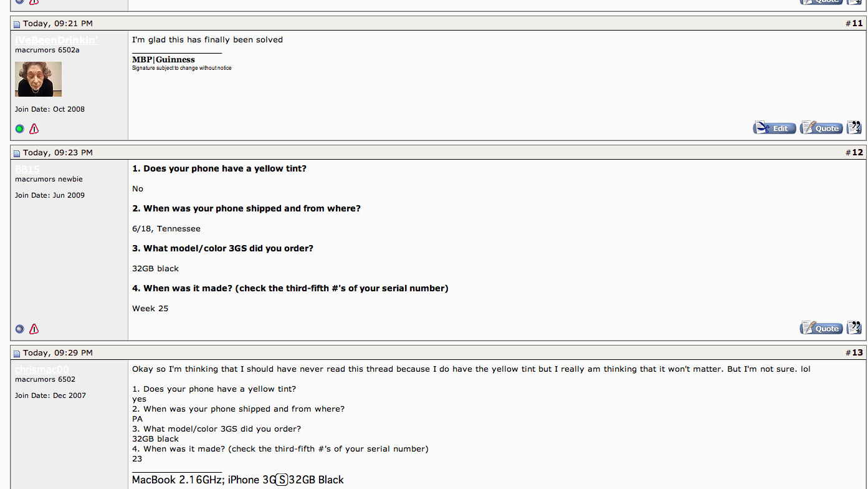Report post #11 with red triangle icon
868x489 pixels.
coord(34,128)
